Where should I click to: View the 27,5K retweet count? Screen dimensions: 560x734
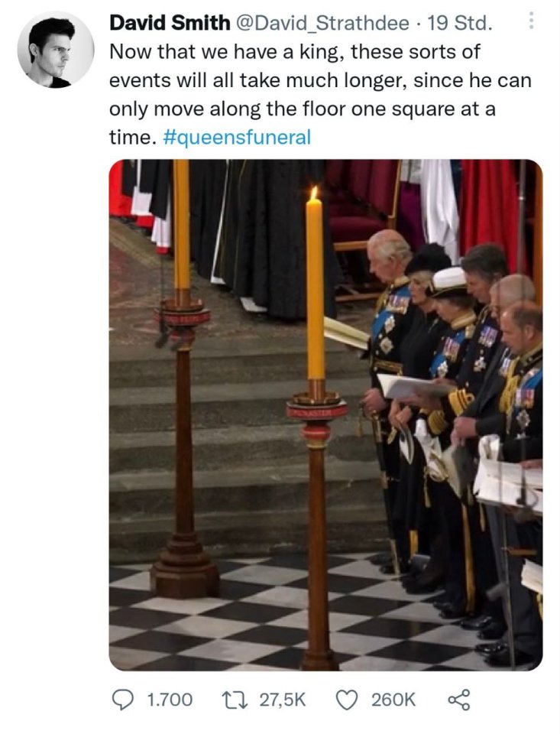coord(282,700)
